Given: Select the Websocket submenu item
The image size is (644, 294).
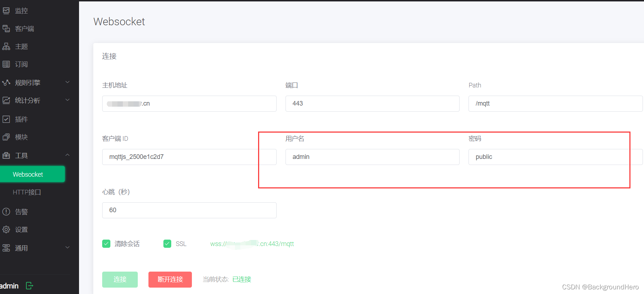Looking at the screenshot, I should (x=32, y=174).
